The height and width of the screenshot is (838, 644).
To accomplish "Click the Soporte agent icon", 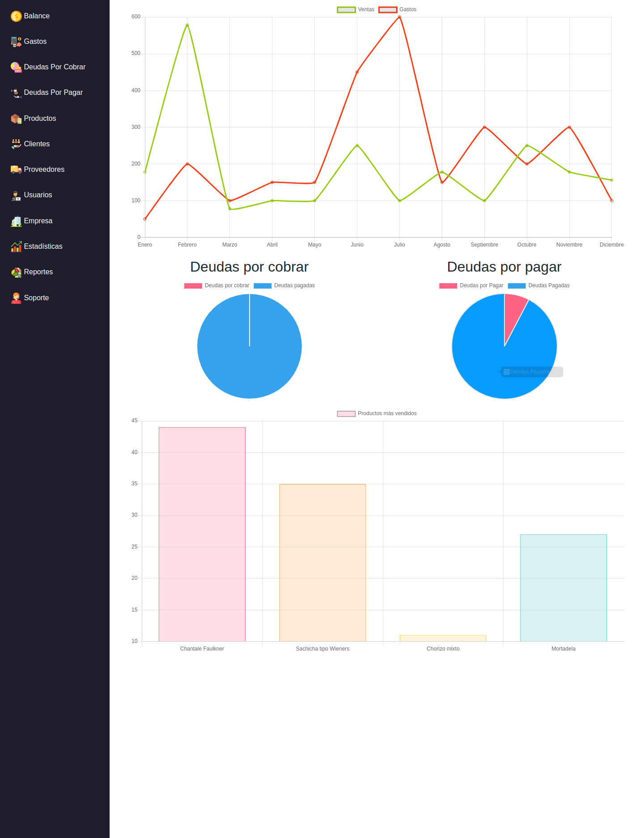I will [16, 298].
